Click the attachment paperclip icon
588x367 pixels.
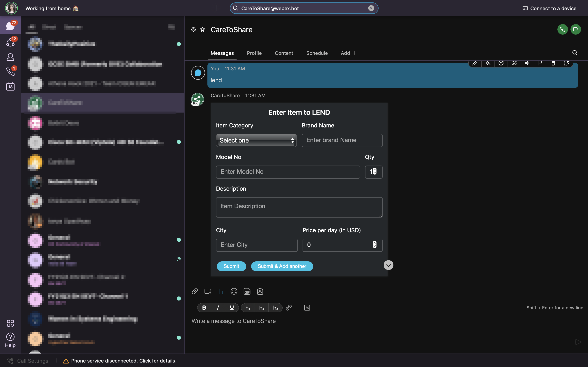[x=195, y=291]
